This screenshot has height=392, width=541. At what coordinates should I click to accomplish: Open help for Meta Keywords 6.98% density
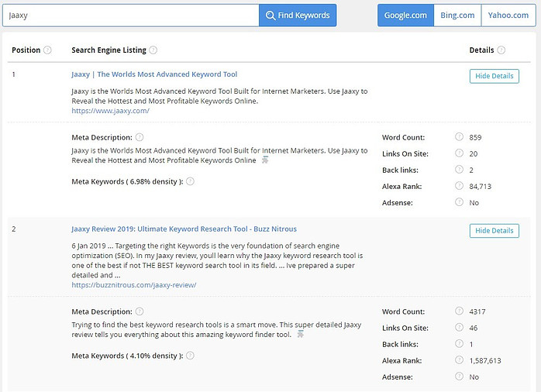pyautogui.click(x=190, y=181)
